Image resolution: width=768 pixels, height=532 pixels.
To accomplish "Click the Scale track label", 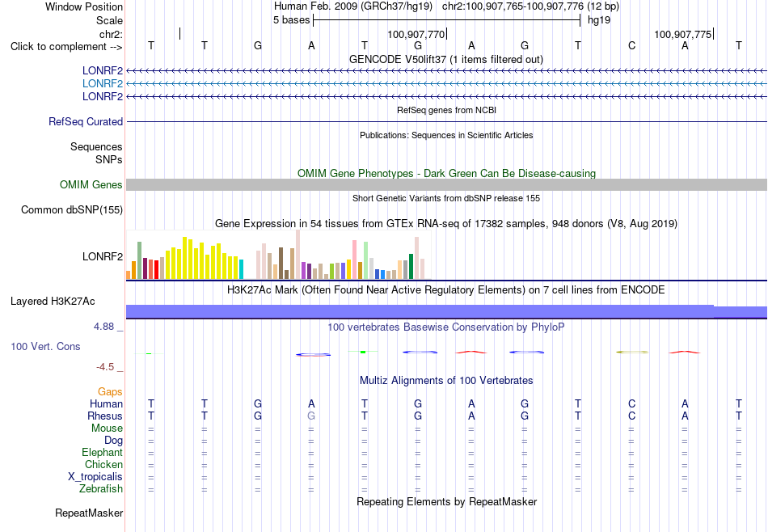I will [109, 20].
